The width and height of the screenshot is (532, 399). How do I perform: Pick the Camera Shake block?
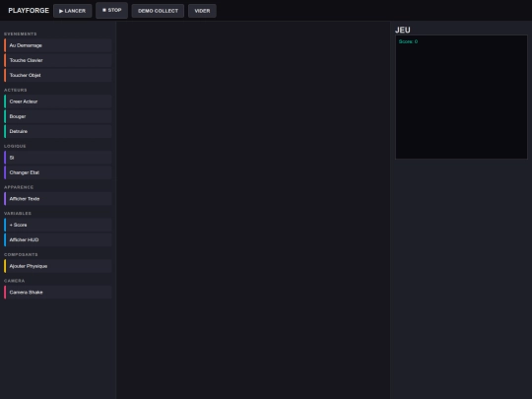point(58,293)
